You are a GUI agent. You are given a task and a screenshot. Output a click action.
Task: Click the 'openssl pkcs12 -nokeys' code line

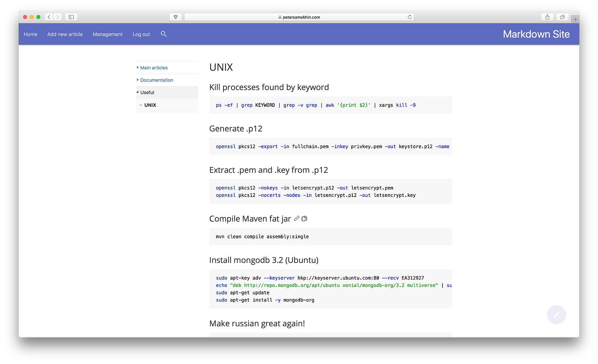(x=305, y=188)
